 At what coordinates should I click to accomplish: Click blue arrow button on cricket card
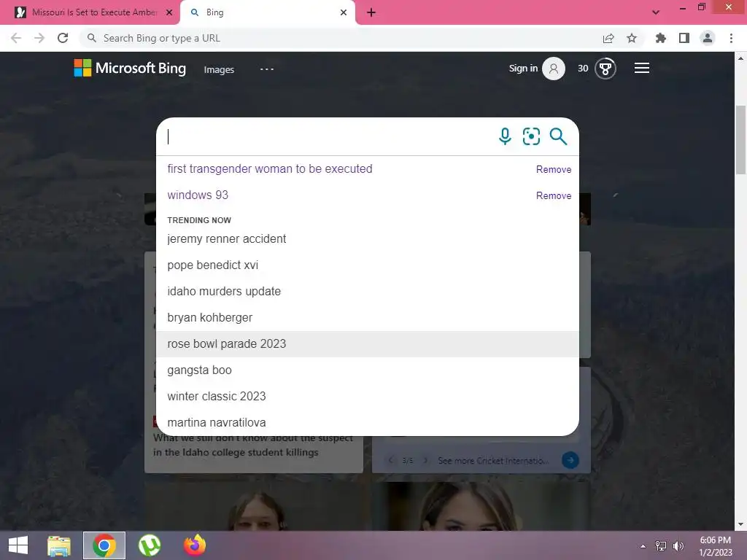click(570, 460)
